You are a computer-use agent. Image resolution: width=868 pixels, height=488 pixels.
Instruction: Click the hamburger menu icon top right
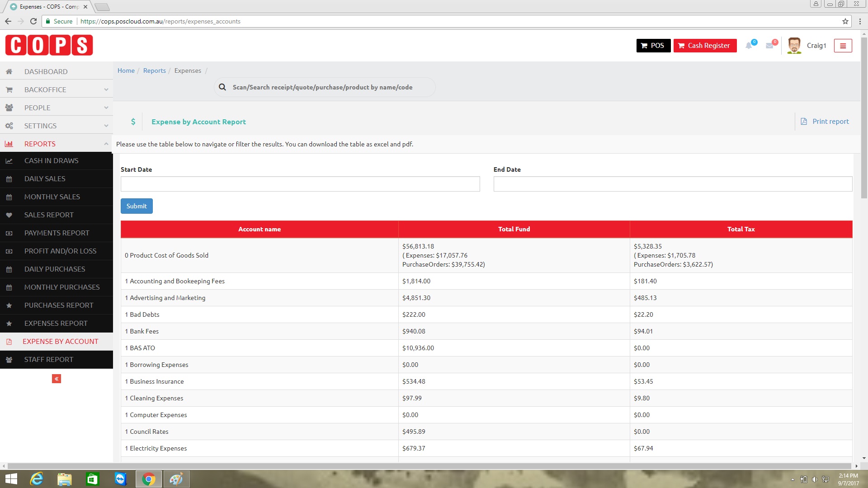843,46
